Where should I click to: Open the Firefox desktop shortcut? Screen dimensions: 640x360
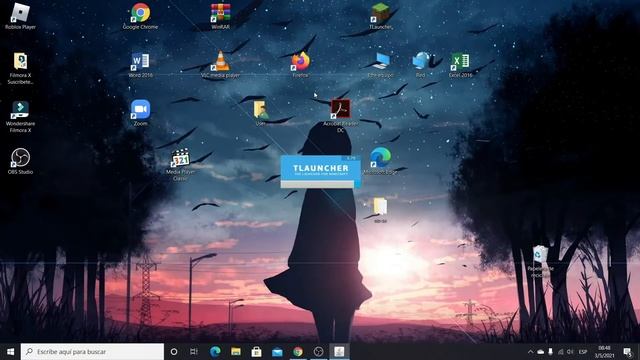(300, 65)
